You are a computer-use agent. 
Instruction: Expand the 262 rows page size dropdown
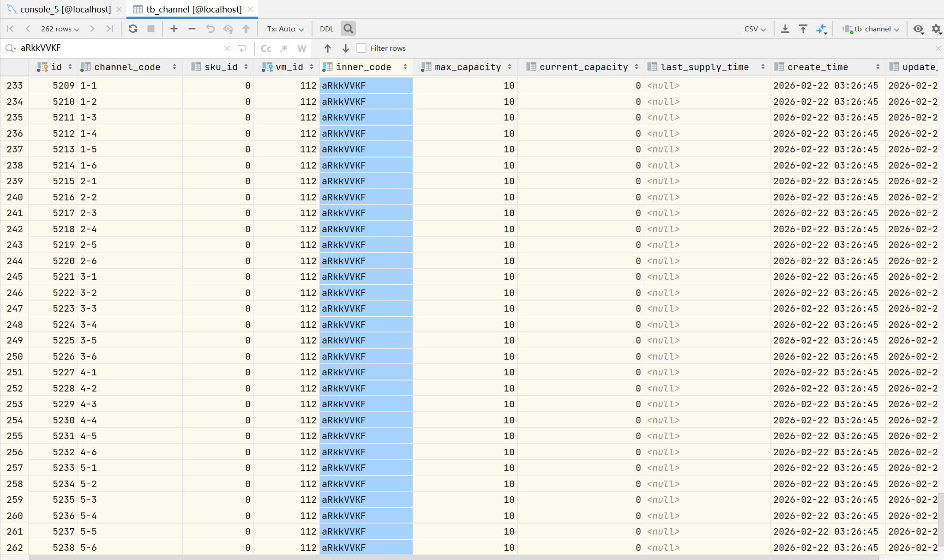[60, 29]
